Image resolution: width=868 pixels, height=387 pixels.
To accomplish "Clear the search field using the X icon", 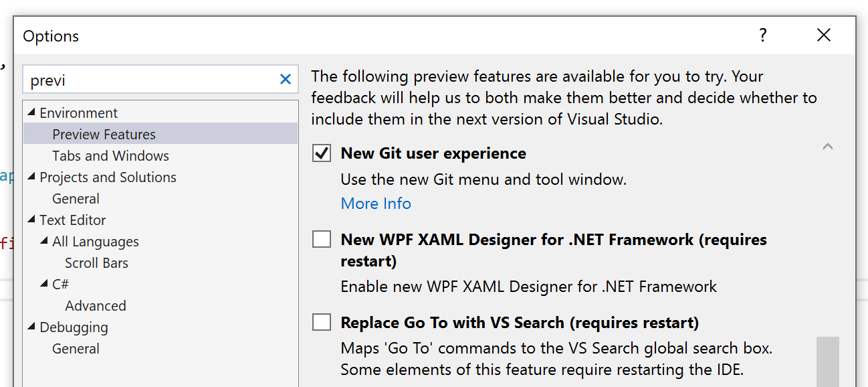I will pyautogui.click(x=284, y=78).
